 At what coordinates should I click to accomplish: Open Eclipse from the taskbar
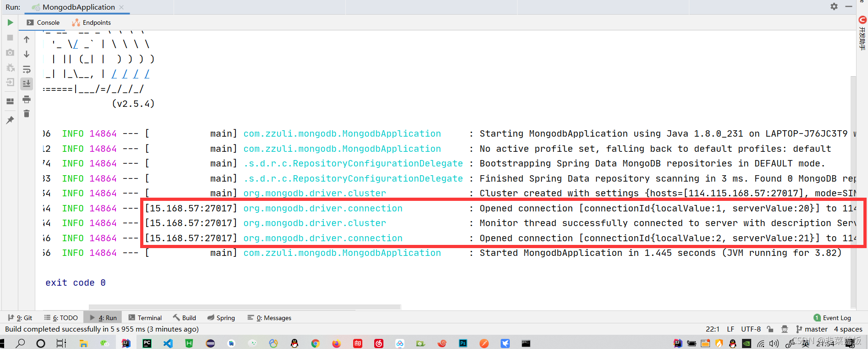tap(210, 343)
